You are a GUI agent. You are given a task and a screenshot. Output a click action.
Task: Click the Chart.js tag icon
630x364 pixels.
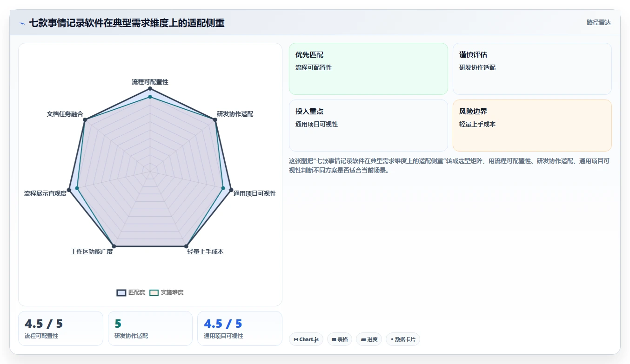point(296,340)
